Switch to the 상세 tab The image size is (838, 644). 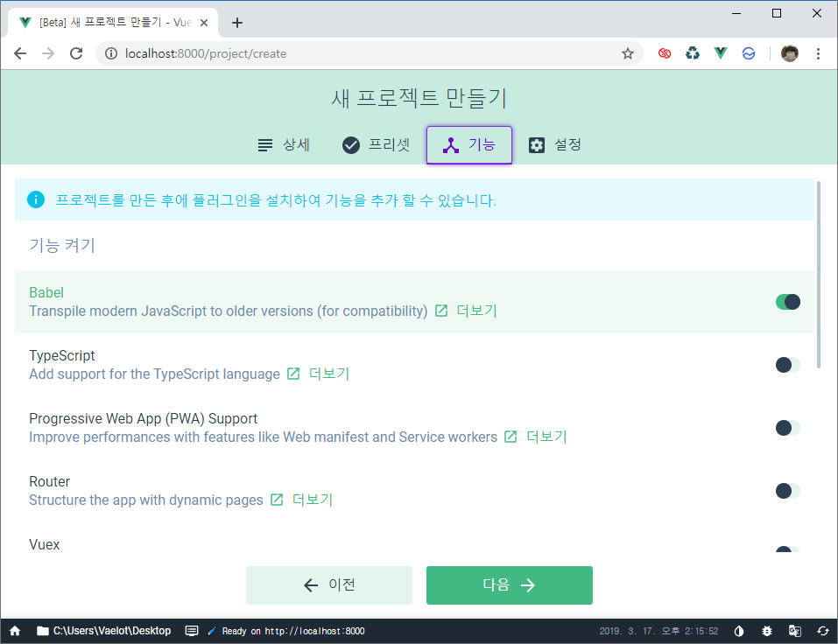click(x=284, y=144)
